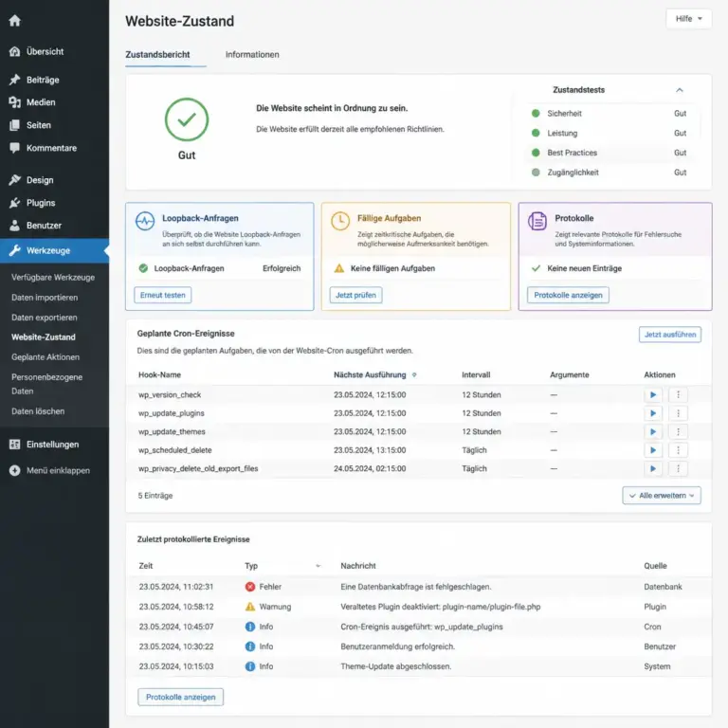Click the Loopback-Anfragen pulse icon

pos(145,221)
